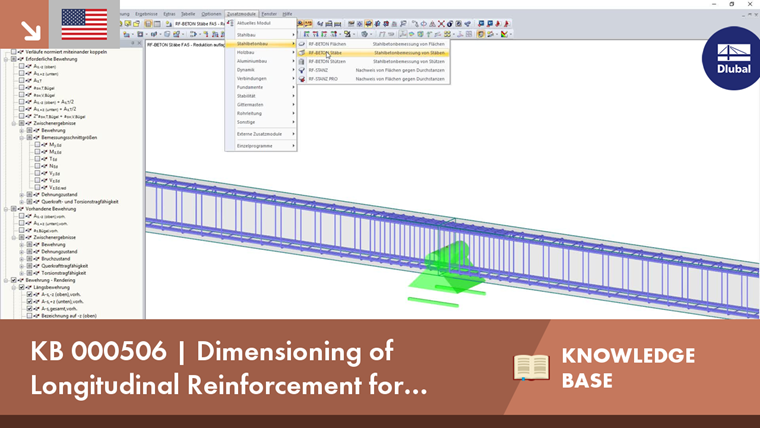Open the Stahlbau submenu
This screenshot has height=428, width=760.
pyautogui.click(x=261, y=35)
